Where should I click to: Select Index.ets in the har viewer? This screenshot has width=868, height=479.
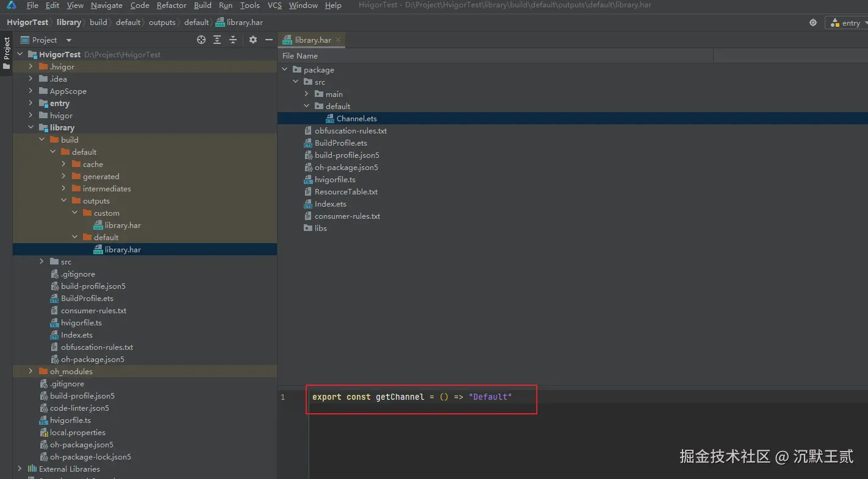point(330,204)
